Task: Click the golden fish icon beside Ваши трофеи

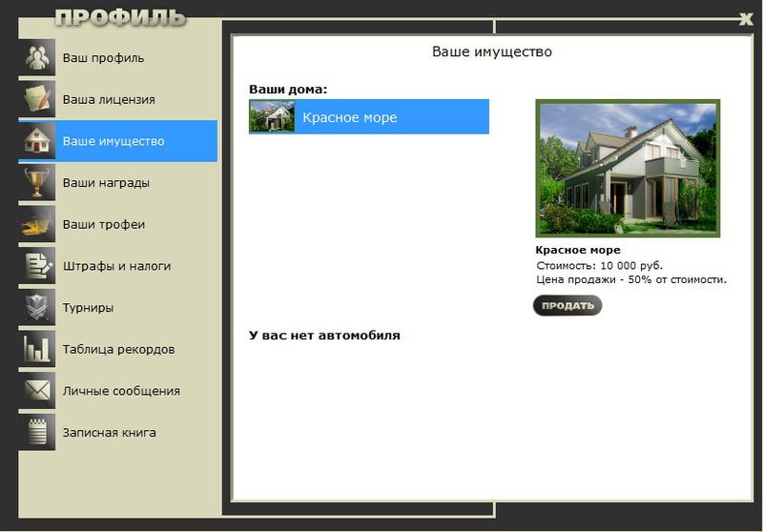Action: (37, 224)
